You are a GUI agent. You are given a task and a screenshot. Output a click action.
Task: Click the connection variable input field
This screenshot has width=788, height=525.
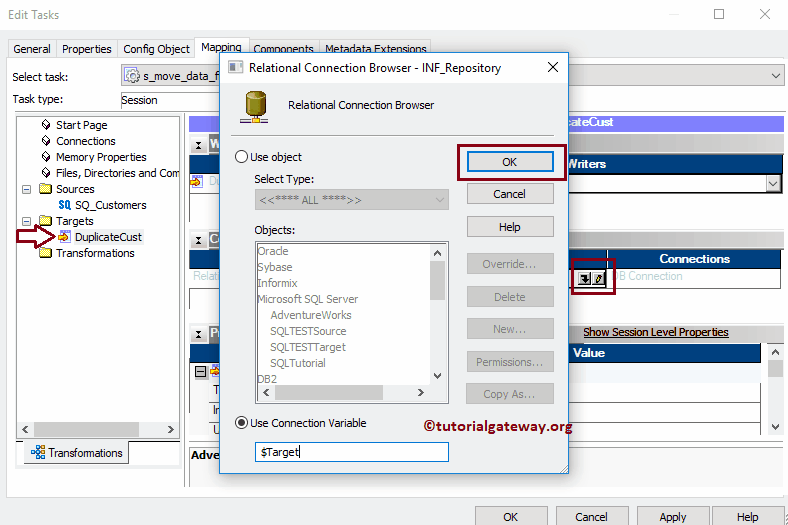(351, 452)
